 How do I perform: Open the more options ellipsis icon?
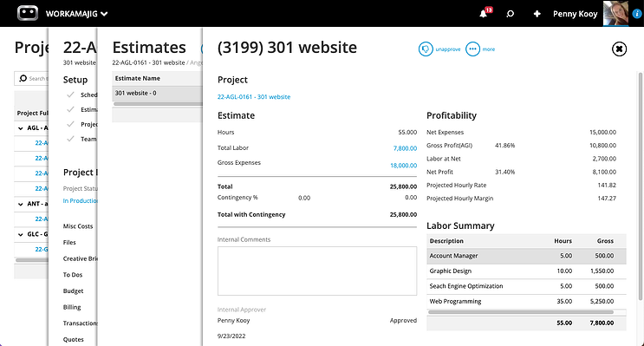point(472,49)
